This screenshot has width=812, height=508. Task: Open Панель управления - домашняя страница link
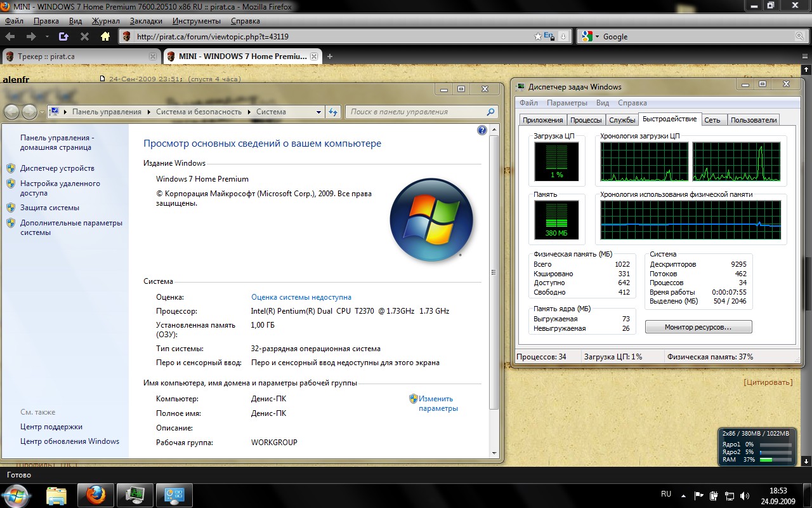pyautogui.click(x=57, y=142)
